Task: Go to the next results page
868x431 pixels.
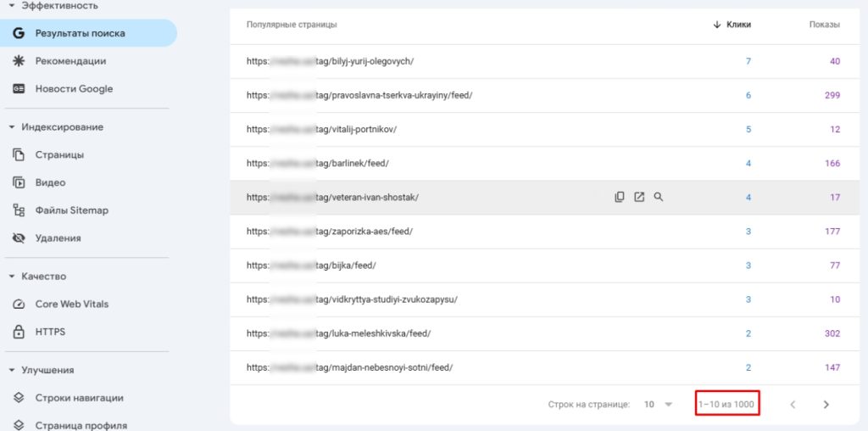Action: [x=826, y=405]
